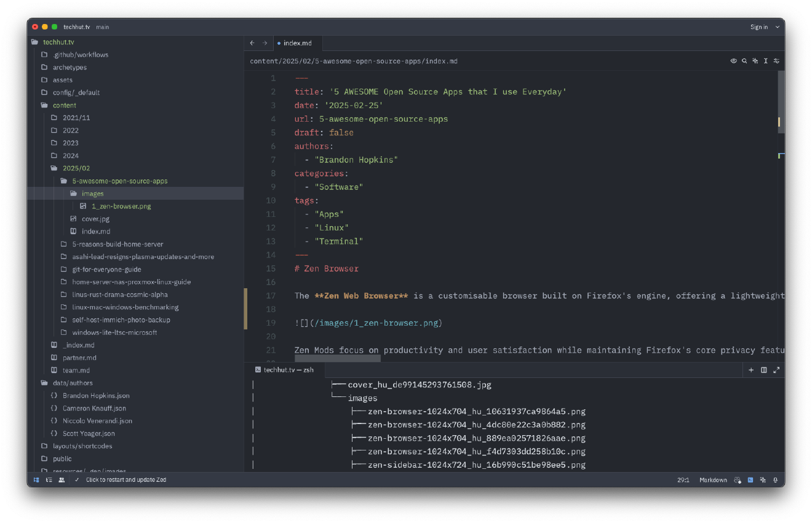The width and height of the screenshot is (812, 523).
Task: Open the project panel icon in status bar
Action: point(36,480)
